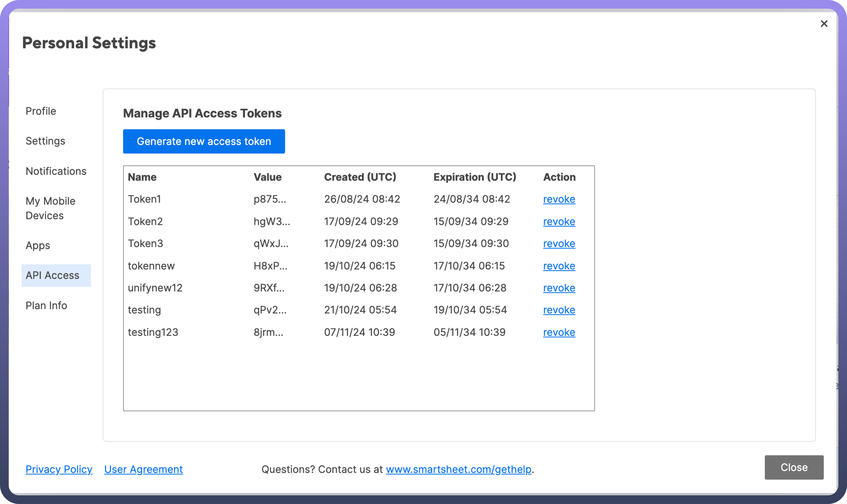Revoke the Token3 access token
This screenshot has width=847, height=504.
[559, 243]
